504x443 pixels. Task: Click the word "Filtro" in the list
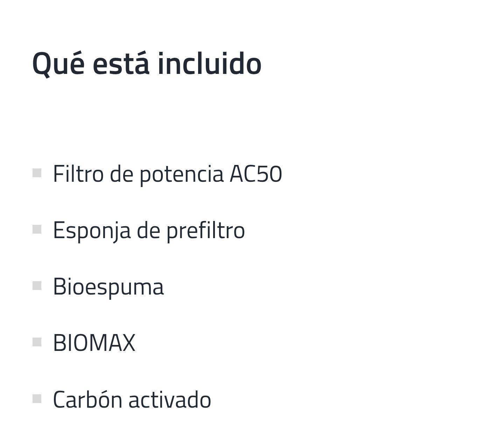(x=78, y=174)
